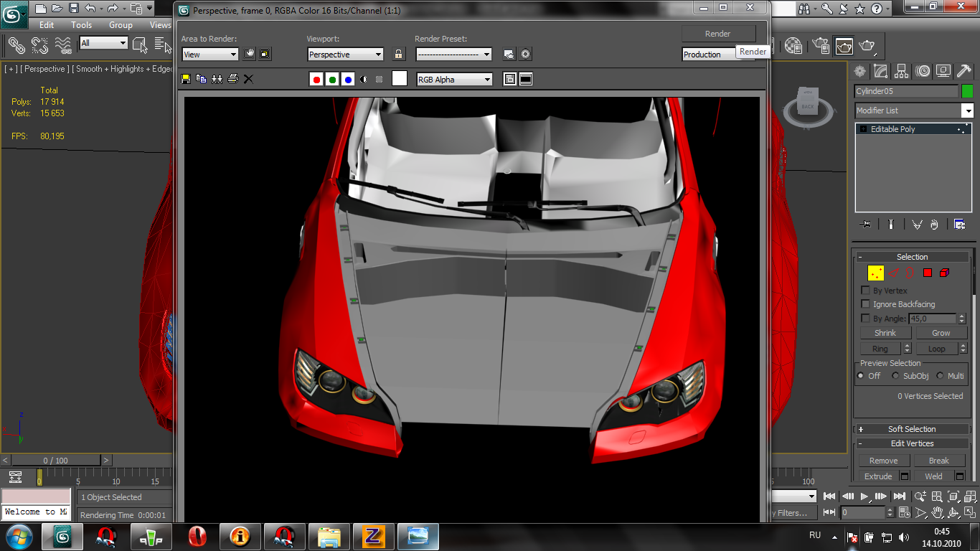Save the rendered image with disk icon
Viewport: 980px width, 551px height.
click(186, 79)
